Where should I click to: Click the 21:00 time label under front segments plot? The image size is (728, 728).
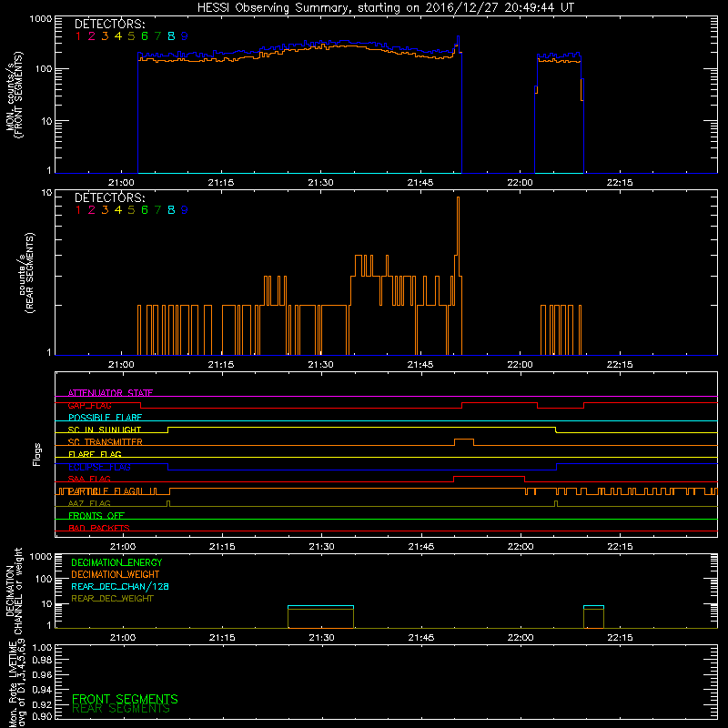pos(121,183)
